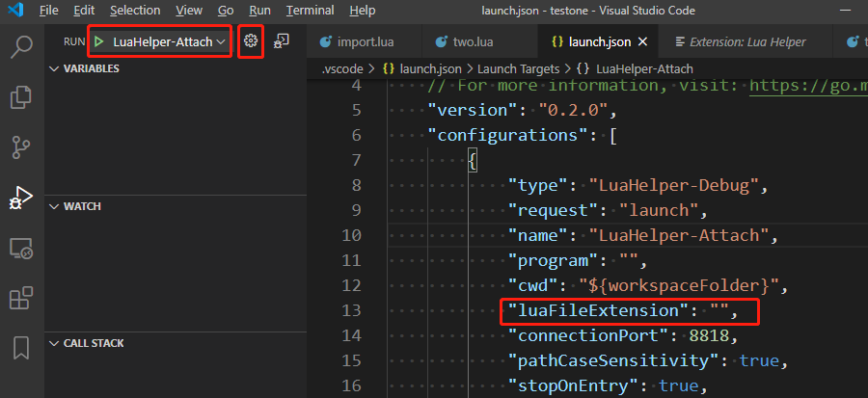Click the Visual Studio Code logo

coord(15,10)
